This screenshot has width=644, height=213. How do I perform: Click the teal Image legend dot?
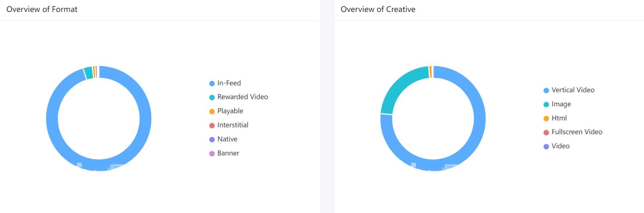click(546, 104)
